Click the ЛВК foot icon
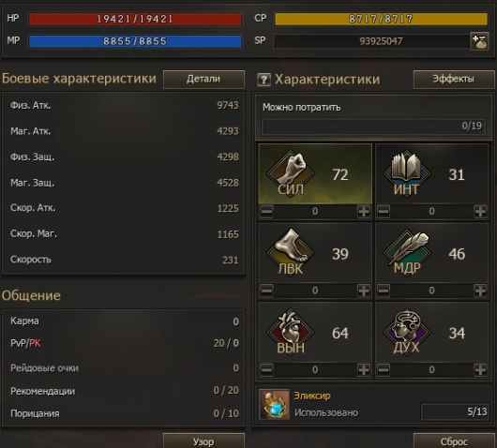The height and width of the screenshot is (448, 497). pyautogui.click(x=291, y=252)
